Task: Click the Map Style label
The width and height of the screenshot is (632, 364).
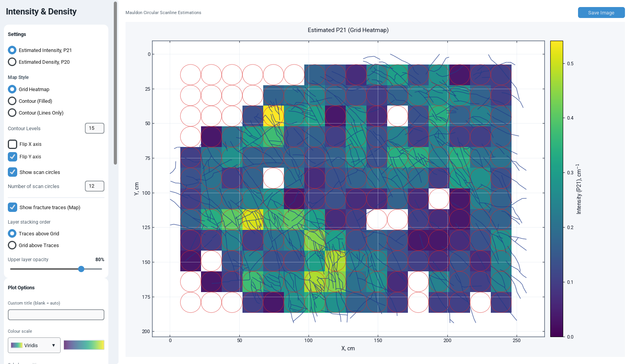Action: pyautogui.click(x=18, y=77)
